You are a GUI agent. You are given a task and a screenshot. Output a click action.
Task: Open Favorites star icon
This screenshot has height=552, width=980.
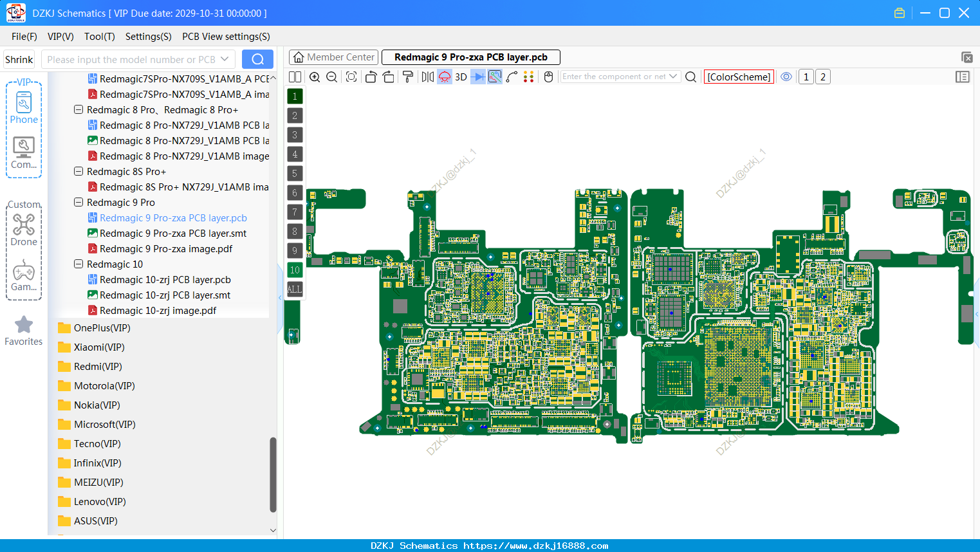click(x=24, y=331)
